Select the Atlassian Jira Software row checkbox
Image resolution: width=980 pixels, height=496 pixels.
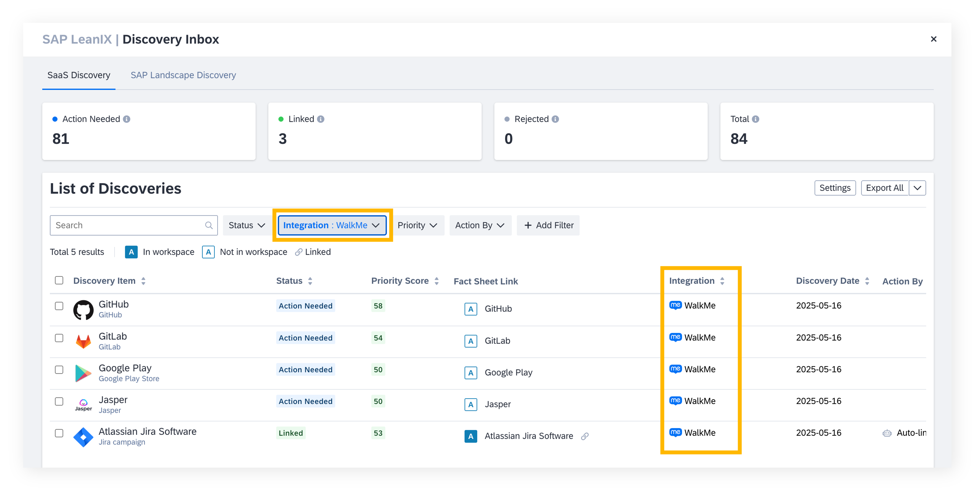click(x=59, y=433)
